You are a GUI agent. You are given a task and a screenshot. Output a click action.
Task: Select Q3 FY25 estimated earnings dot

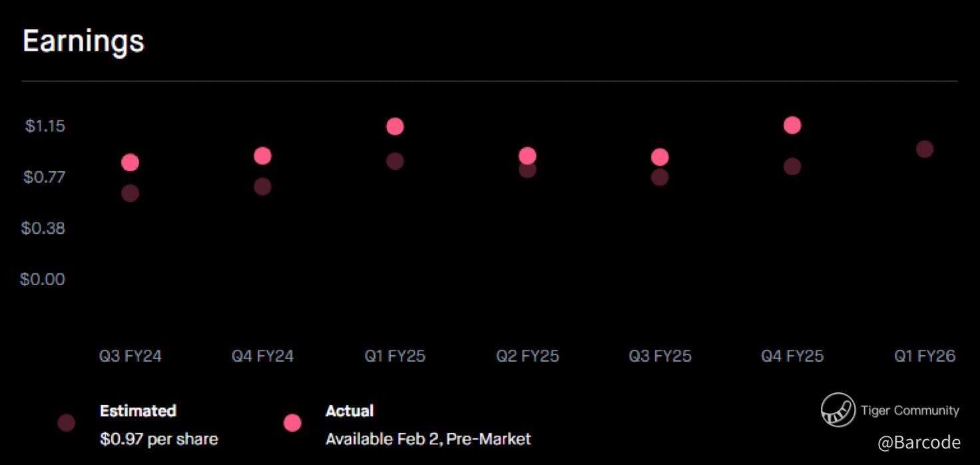click(x=660, y=178)
